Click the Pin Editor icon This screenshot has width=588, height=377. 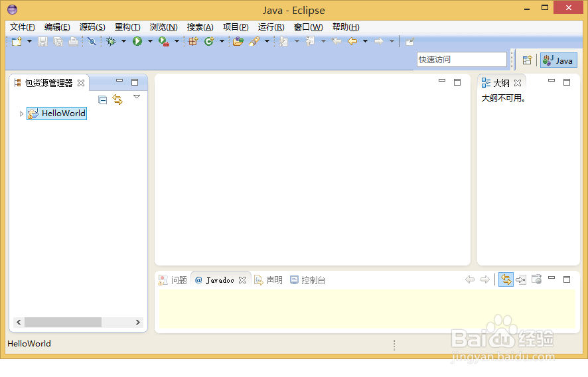[410, 41]
